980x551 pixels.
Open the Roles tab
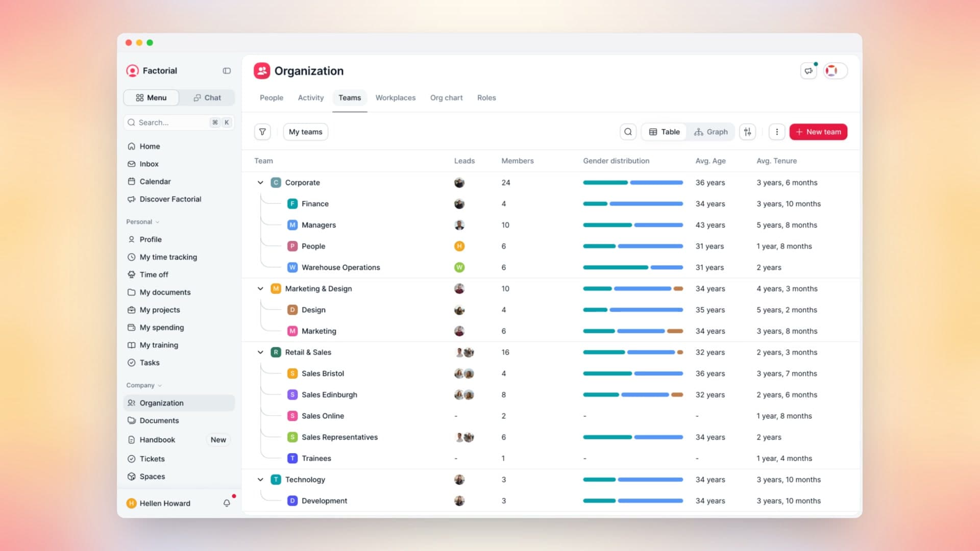tap(486, 98)
